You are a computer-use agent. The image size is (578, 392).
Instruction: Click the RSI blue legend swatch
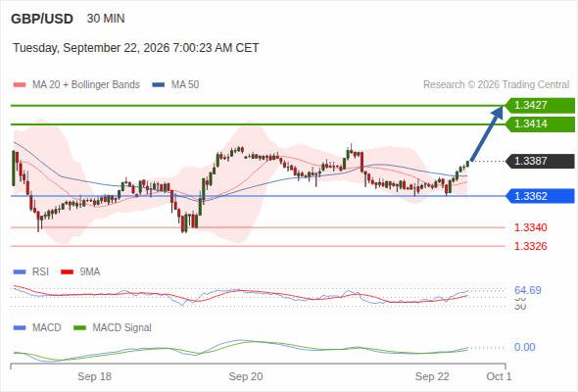tap(20, 272)
